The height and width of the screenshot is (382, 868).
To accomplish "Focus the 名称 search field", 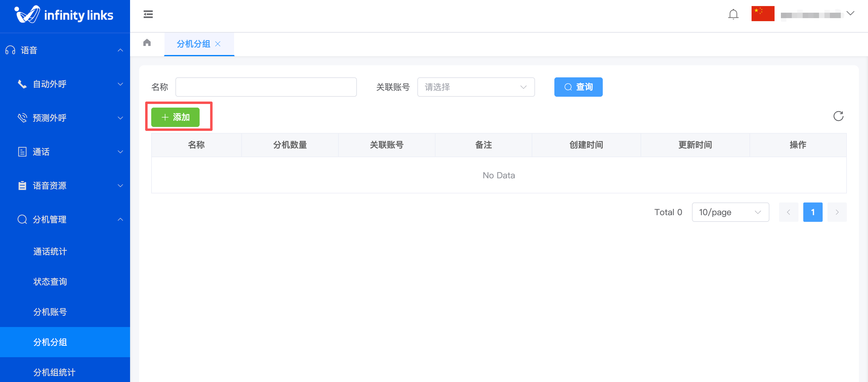I will click(x=266, y=87).
